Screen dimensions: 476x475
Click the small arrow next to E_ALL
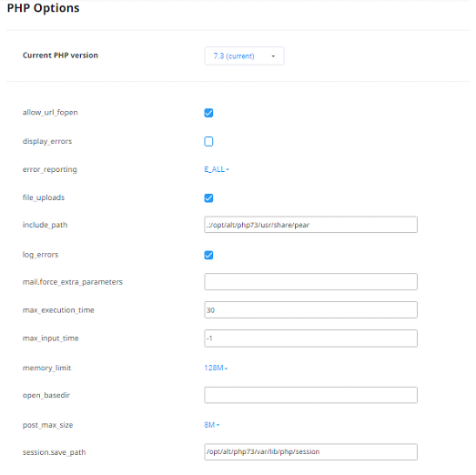(x=228, y=169)
